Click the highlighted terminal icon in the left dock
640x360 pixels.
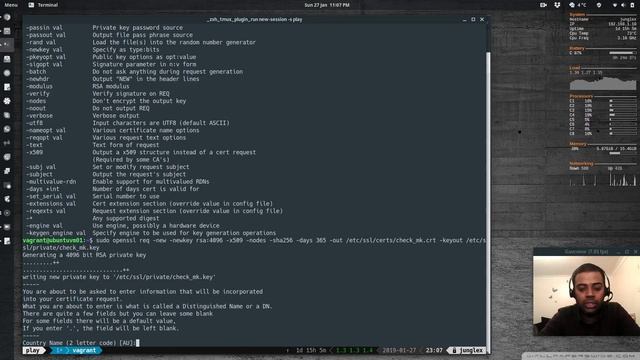click(7, 44)
